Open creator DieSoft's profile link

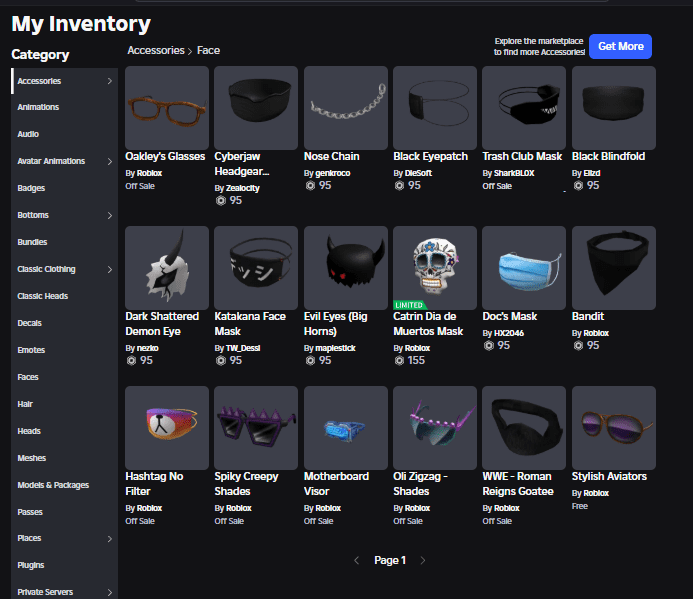pos(418,173)
